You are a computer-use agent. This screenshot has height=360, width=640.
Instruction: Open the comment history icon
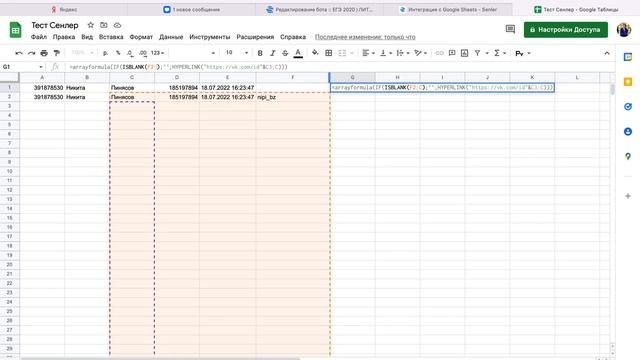510,29
